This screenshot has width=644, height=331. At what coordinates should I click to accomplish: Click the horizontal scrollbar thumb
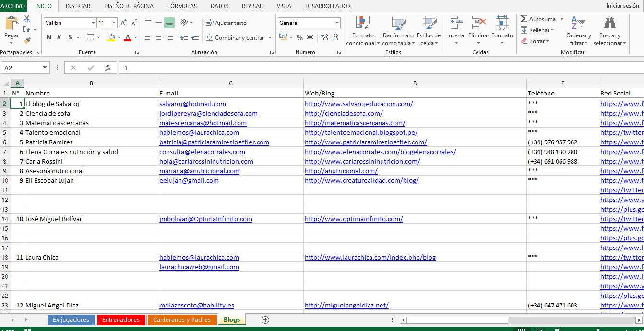click(457, 320)
